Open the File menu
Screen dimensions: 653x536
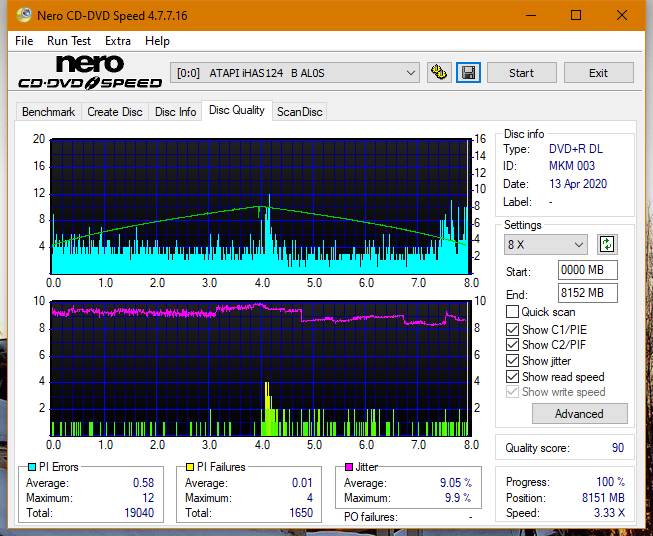click(24, 41)
